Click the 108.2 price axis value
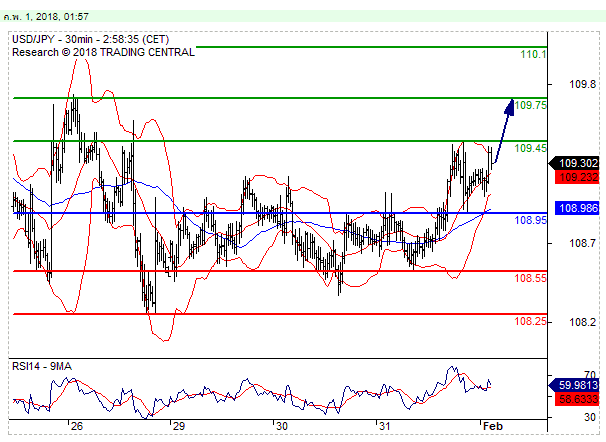The image size is (606, 442). [x=582, y=322]
